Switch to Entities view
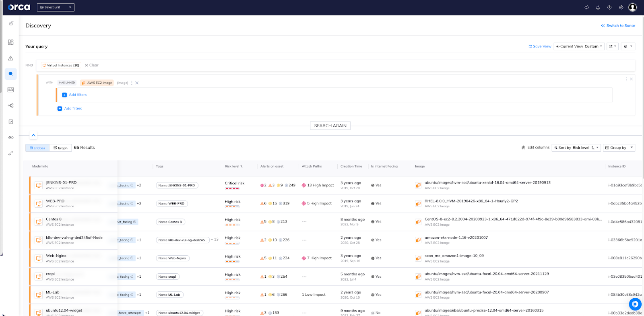Viewport: 644px width, 316px height. tap(37, 148)
